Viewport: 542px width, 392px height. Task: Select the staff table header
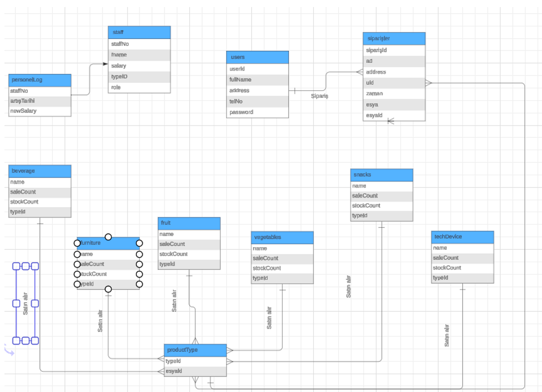[x=139, y=32]
